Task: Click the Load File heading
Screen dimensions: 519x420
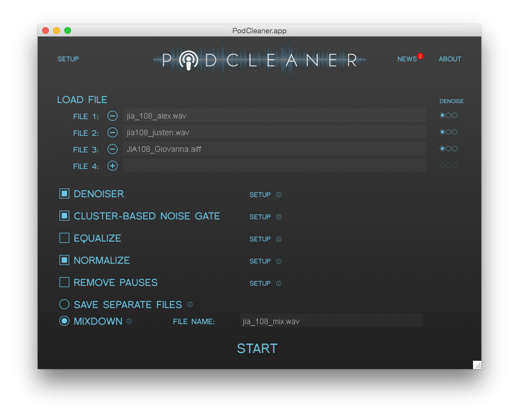Action: click(x=82, y=100)
